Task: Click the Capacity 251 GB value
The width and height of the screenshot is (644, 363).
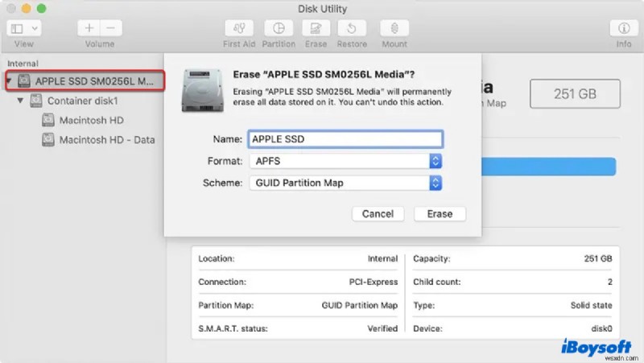Action: [598, 258]
